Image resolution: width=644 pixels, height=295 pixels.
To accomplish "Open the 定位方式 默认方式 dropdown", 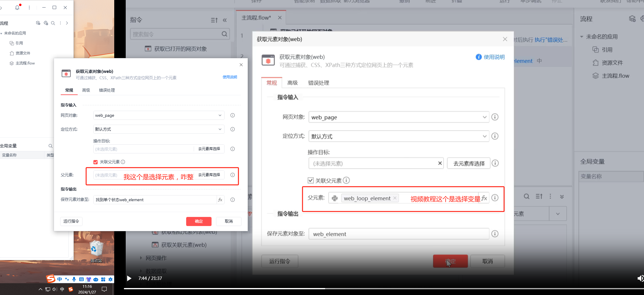I will click(159, 129).
